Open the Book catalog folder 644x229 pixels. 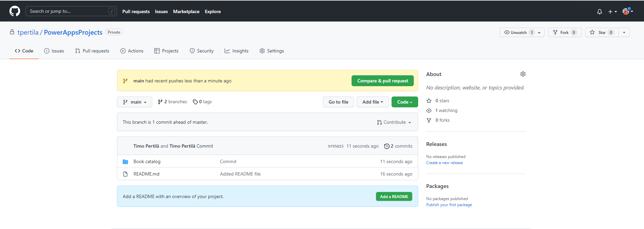[147, 162]
